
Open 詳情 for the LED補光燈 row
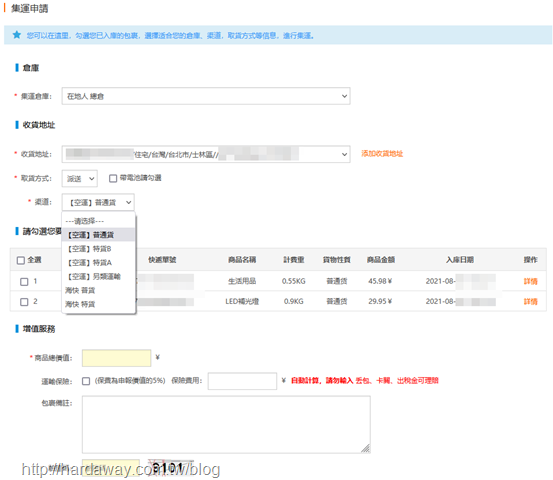[x=530, y=301]
